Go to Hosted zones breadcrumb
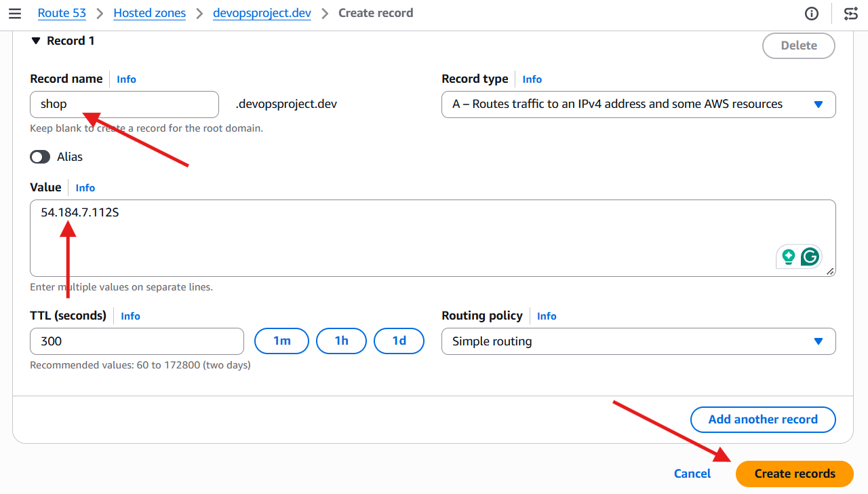 [x=149, y=13]
